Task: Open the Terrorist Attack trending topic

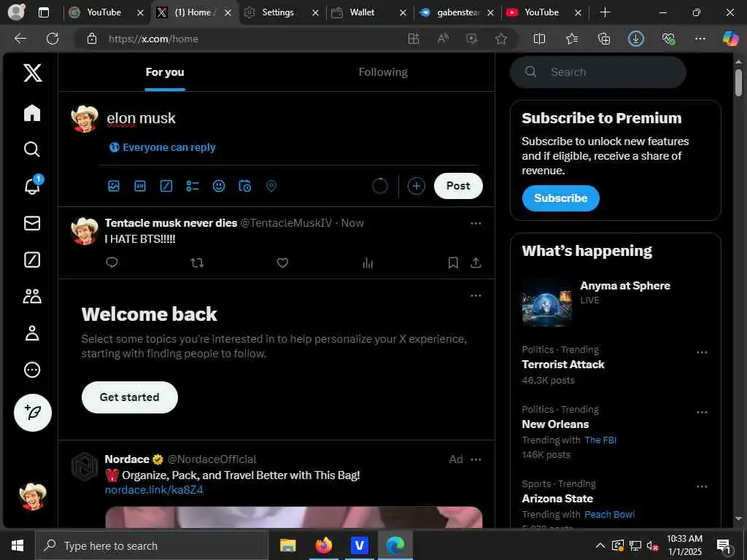Action: [x=563, y=365]
